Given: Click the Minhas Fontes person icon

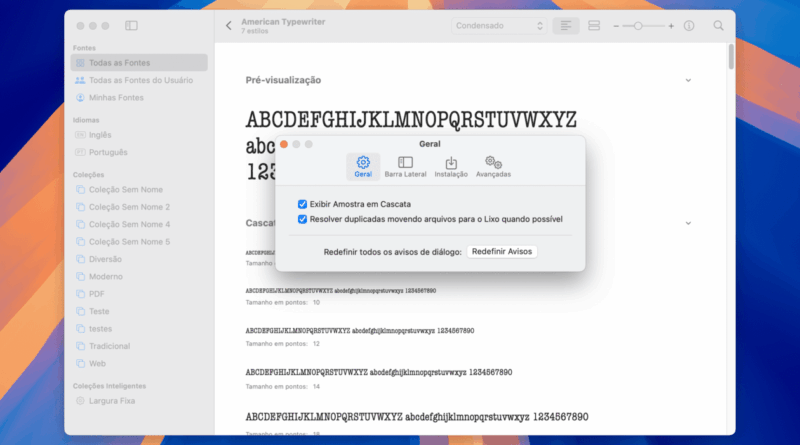Looking at the screenshot, I should (80, 97).
